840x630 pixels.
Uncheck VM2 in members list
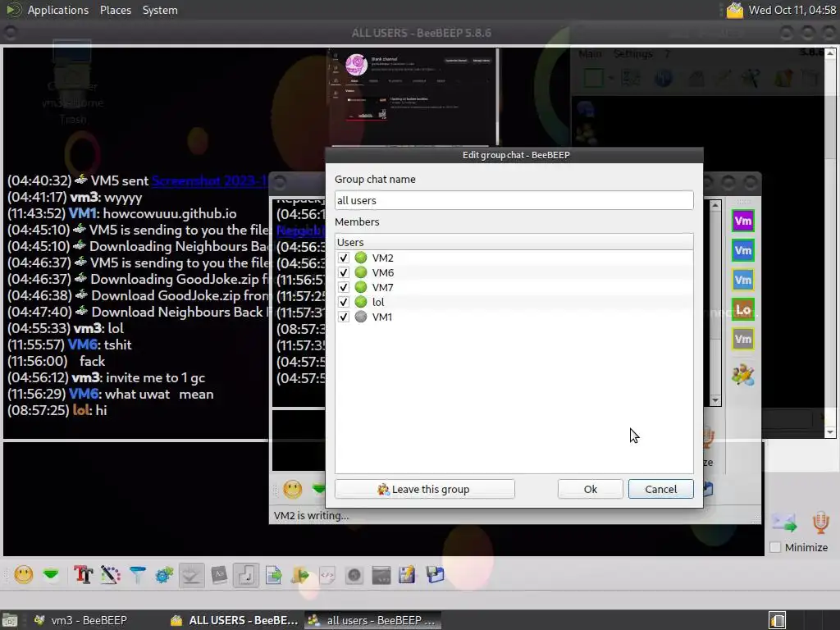pyautogui.click(x=344, y=258)
